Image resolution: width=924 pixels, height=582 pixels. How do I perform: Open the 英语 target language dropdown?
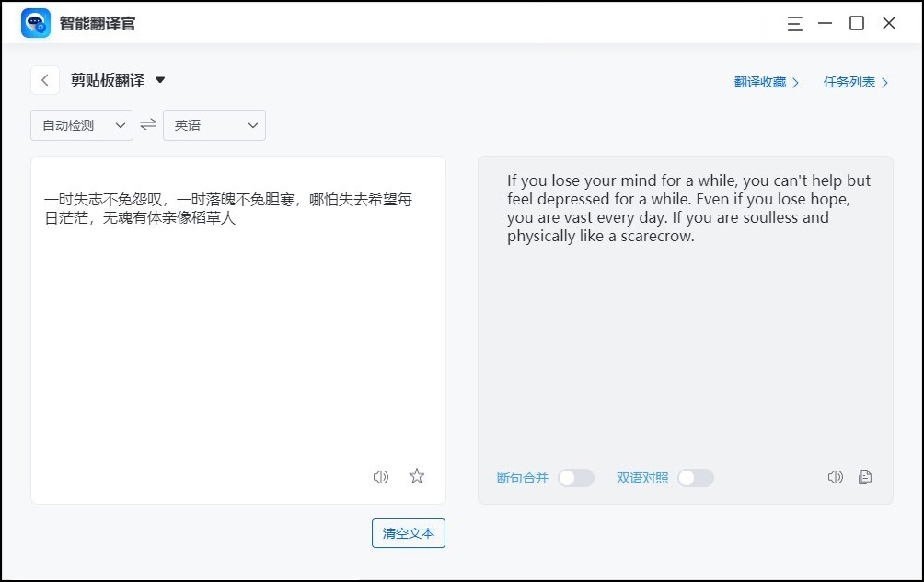(x=214, y=124)
